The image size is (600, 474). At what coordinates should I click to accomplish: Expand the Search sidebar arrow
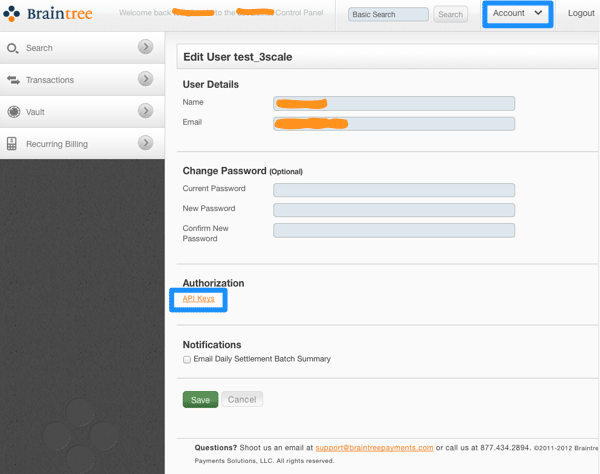[146, 47]
